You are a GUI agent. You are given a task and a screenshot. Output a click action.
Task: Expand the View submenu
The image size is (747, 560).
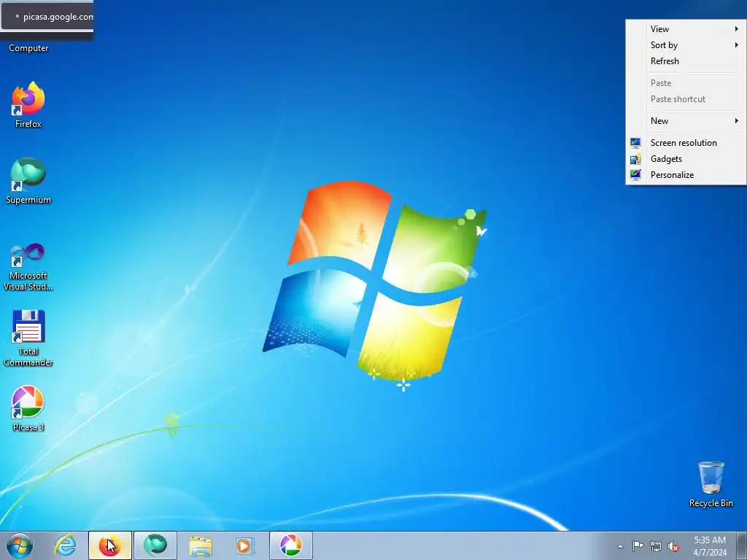[x=686, y=29]
